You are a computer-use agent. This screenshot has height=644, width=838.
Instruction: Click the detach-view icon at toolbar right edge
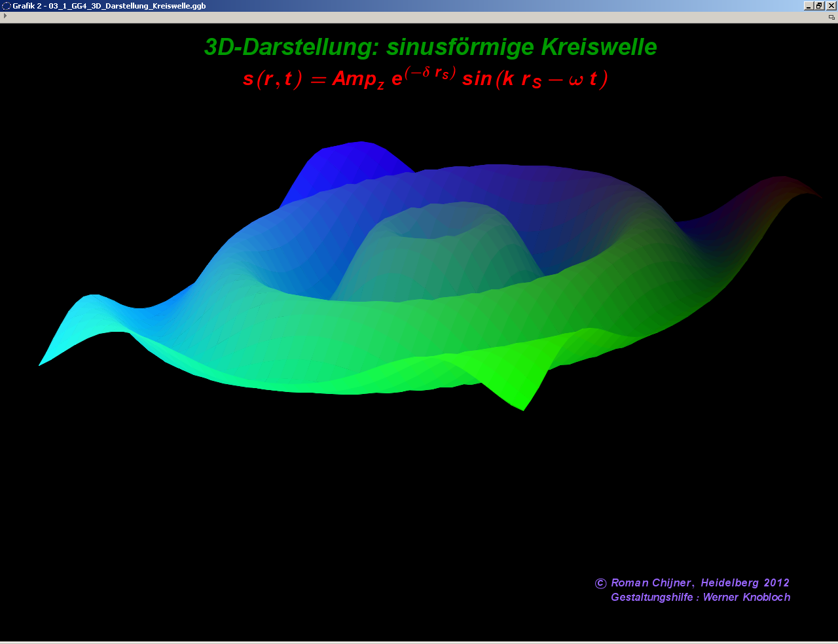point(831,16)
